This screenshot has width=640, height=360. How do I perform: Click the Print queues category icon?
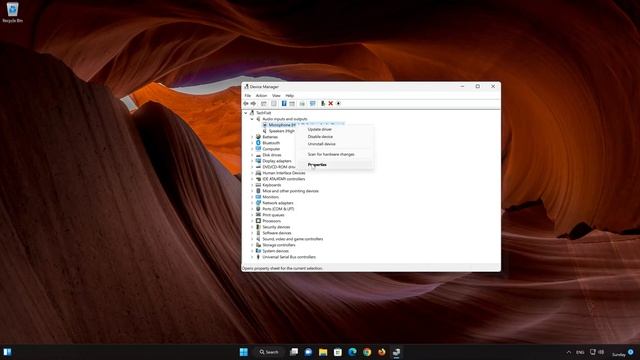pos(258,215)
